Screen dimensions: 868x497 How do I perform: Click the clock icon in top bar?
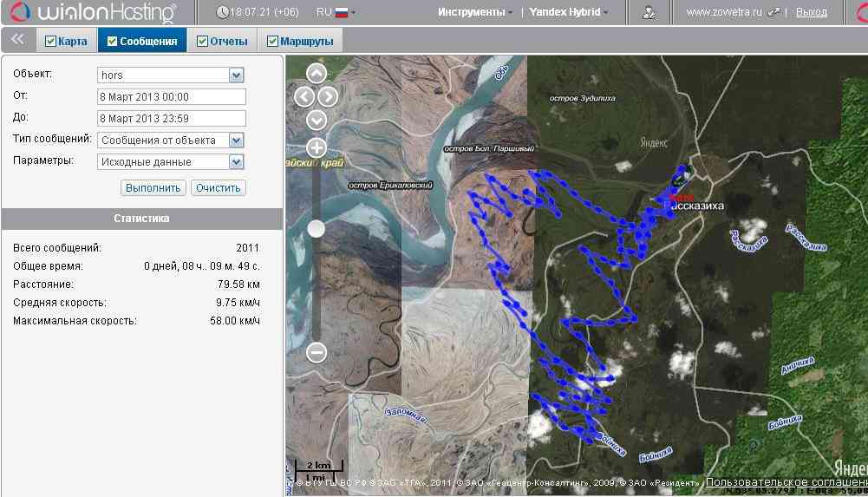click(x=223, y=13)
